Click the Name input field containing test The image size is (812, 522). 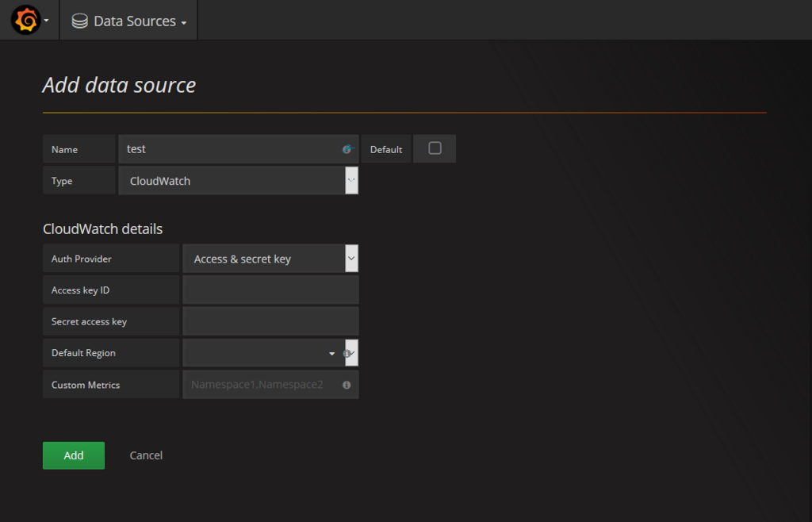[230, 149]
